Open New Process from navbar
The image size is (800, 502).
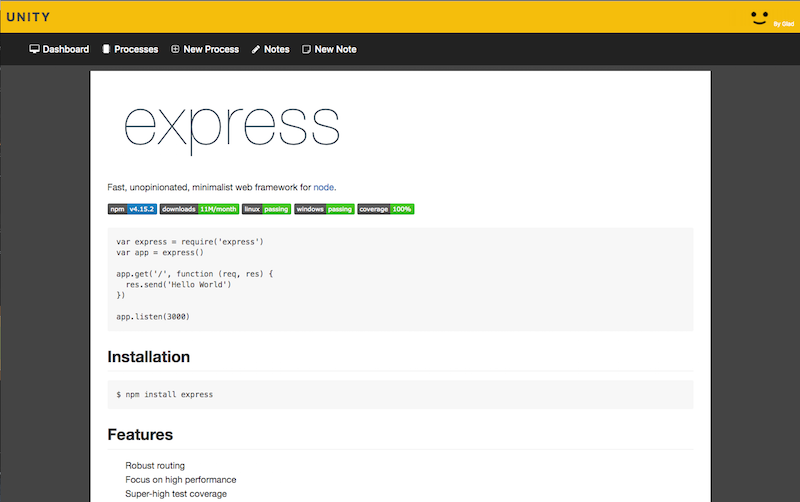click(x=205, y=49)
